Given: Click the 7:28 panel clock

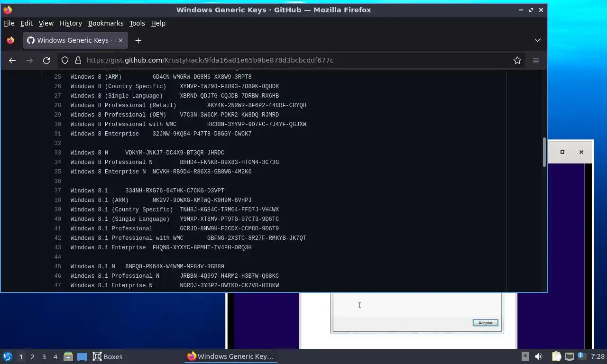Looking at the screenshot, I should pyautogui.click(x=598, y=356).
